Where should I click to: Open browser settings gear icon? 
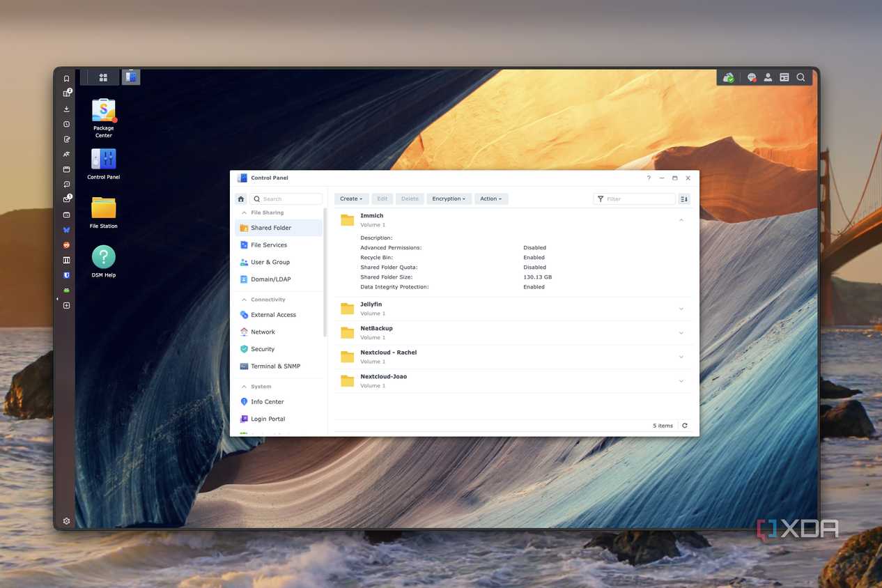[66, 521]
